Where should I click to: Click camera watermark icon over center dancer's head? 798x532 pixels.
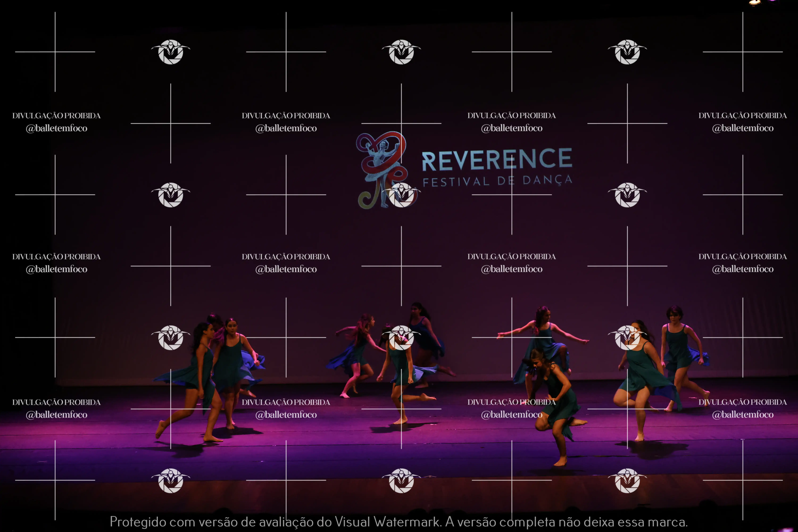pos(401,338)
